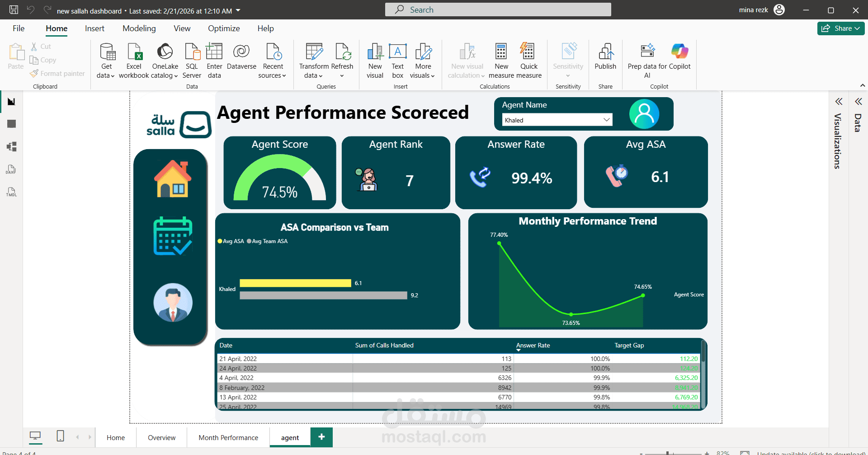Image resolution: width=868 pixels, height=455 pixels.
Task: Click the gray Avg Team ASA legend marker
Action: [x=249, y=241]
